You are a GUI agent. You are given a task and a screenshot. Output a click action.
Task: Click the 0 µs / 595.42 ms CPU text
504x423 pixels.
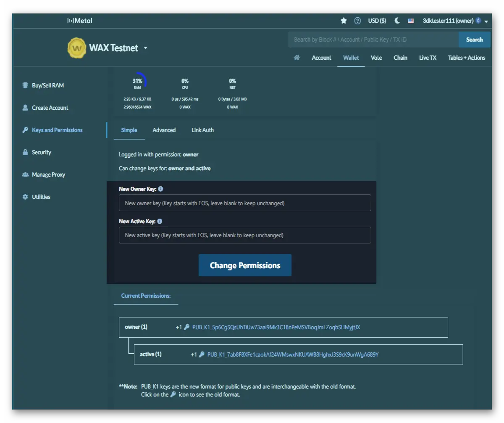(x=185, y=99)
